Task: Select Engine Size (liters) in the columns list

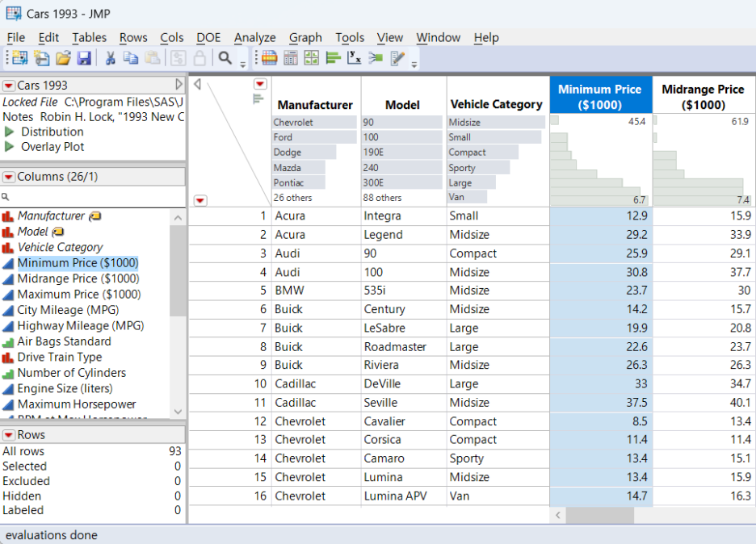Action: pos(65,388)
